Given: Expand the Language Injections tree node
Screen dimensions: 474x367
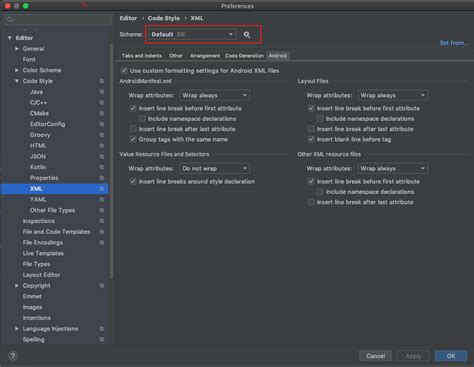Looking at the screenshot, I should tap(17, 329).
